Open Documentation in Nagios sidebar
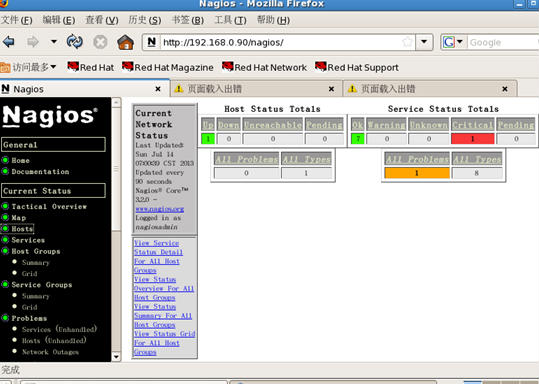This screenshot has height=384, width=539. pos(40,172)
